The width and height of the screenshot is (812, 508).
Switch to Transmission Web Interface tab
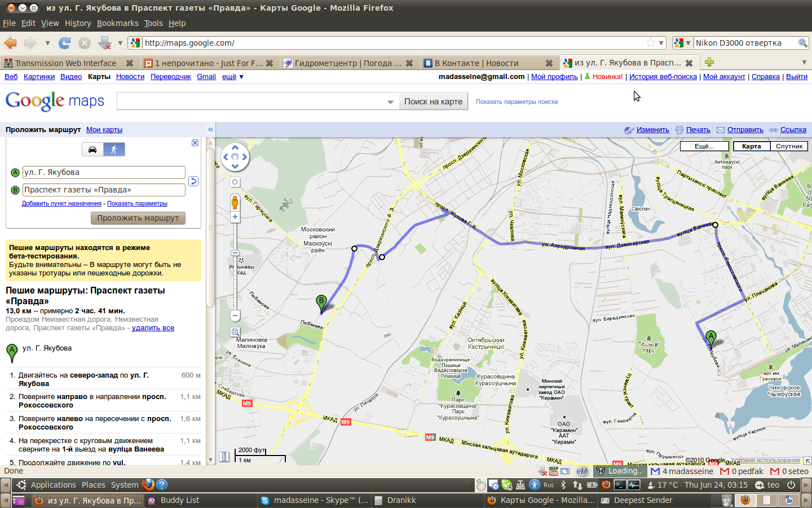point(69,63)
